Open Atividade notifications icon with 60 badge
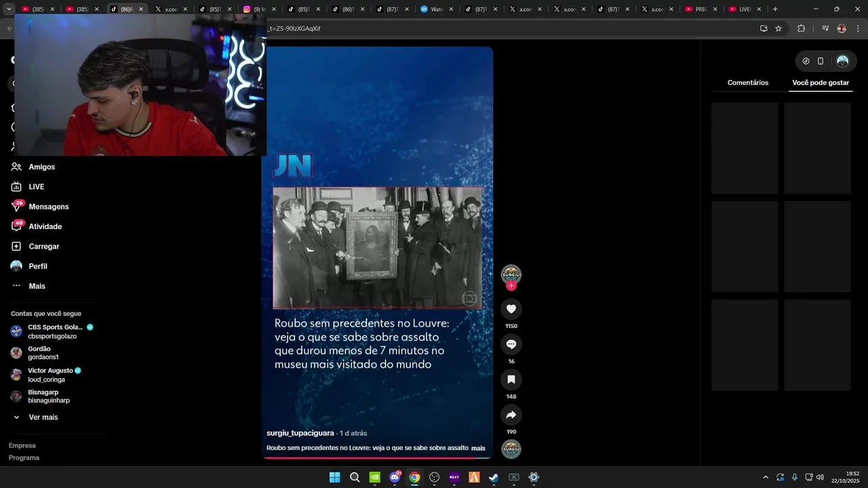 pos(16,226)
